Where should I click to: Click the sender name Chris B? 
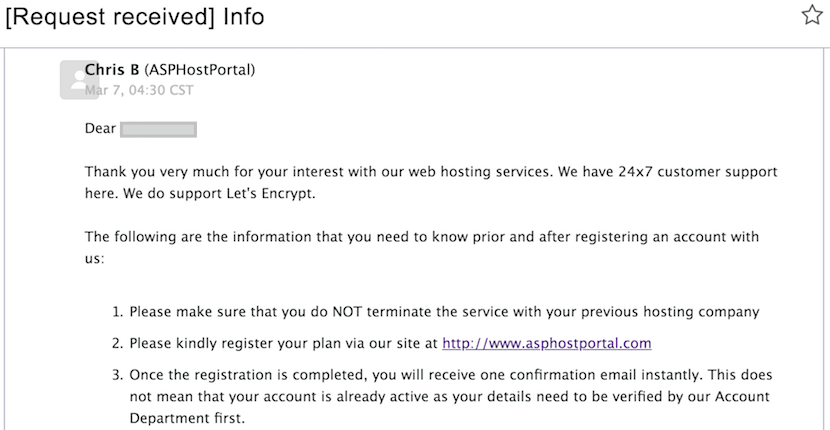(x=112, y=69)
